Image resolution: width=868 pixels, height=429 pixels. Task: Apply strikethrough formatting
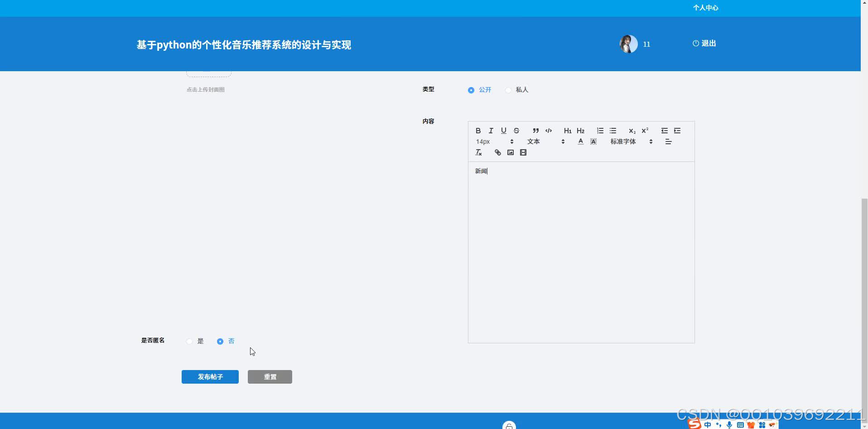(516, 131)
